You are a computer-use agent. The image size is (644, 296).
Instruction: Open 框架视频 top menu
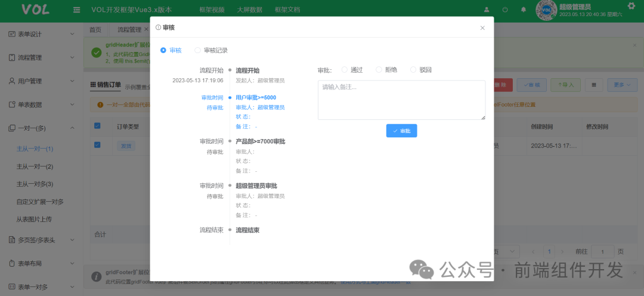[212, 10]
